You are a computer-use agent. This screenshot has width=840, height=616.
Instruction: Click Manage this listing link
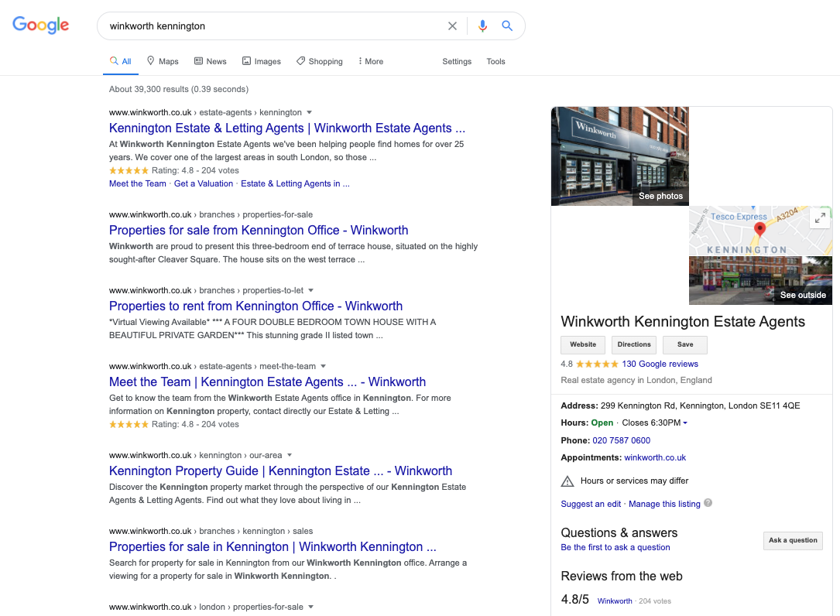coord(664,504)
